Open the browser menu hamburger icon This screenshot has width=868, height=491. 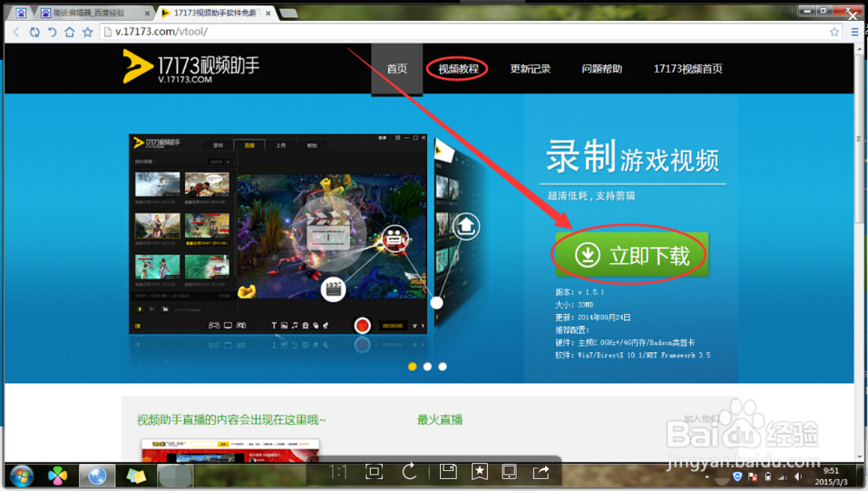point(855,32)
